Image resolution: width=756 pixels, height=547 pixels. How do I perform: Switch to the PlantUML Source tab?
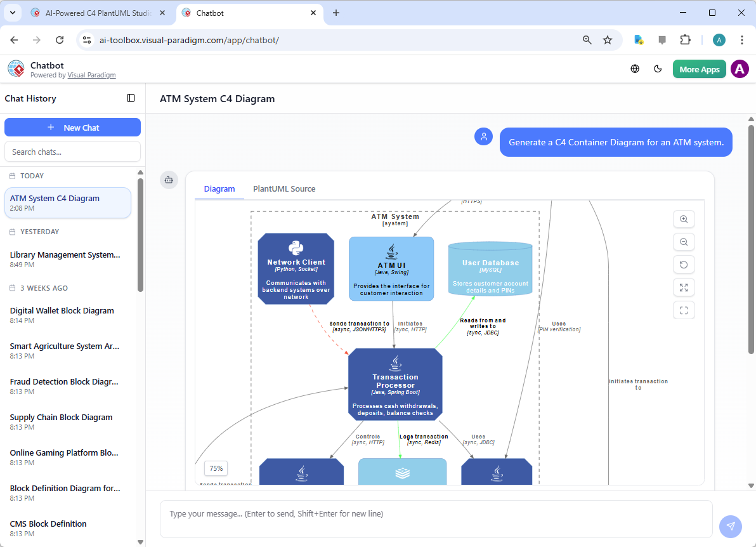[284, 188]
